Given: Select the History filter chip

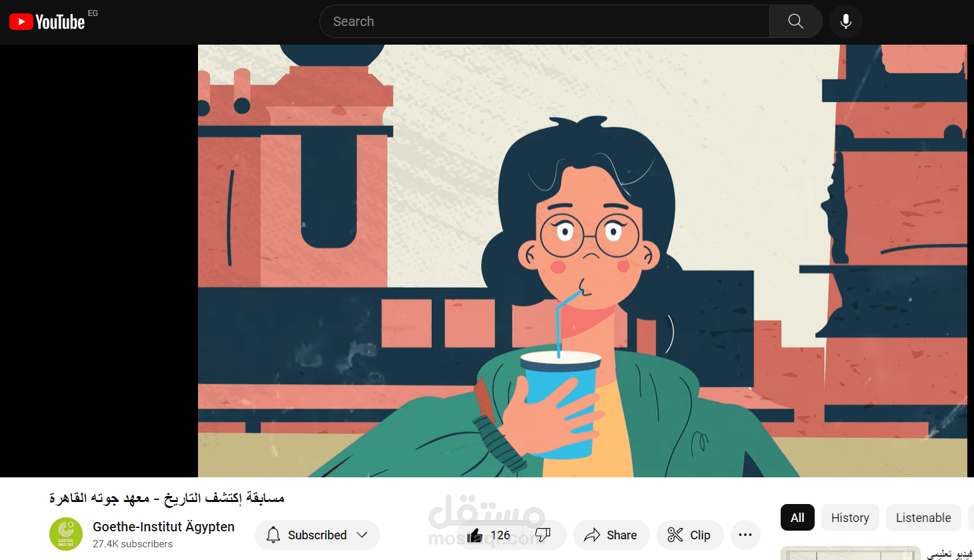Looking at the screenshot, I should [x=850, y=517].
